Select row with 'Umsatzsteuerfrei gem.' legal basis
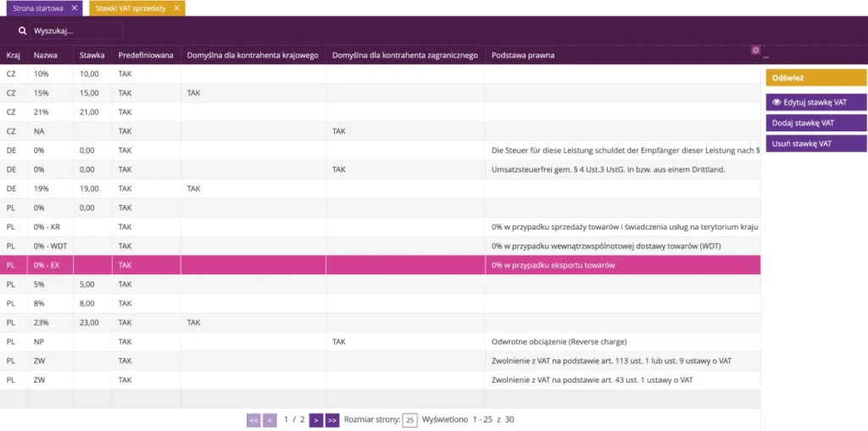The width and height of the screenshot is (868, 431). pyautogui.click(x=381, y=169)
